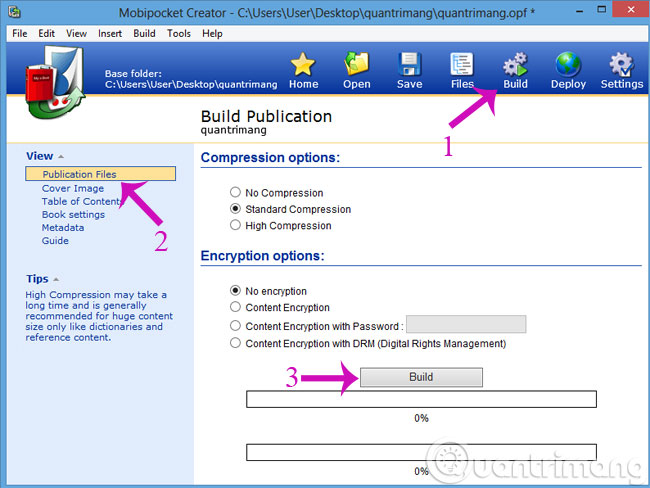Show the Files toolbar icon view
650x488 pixels.
click(x=462, y=64)
